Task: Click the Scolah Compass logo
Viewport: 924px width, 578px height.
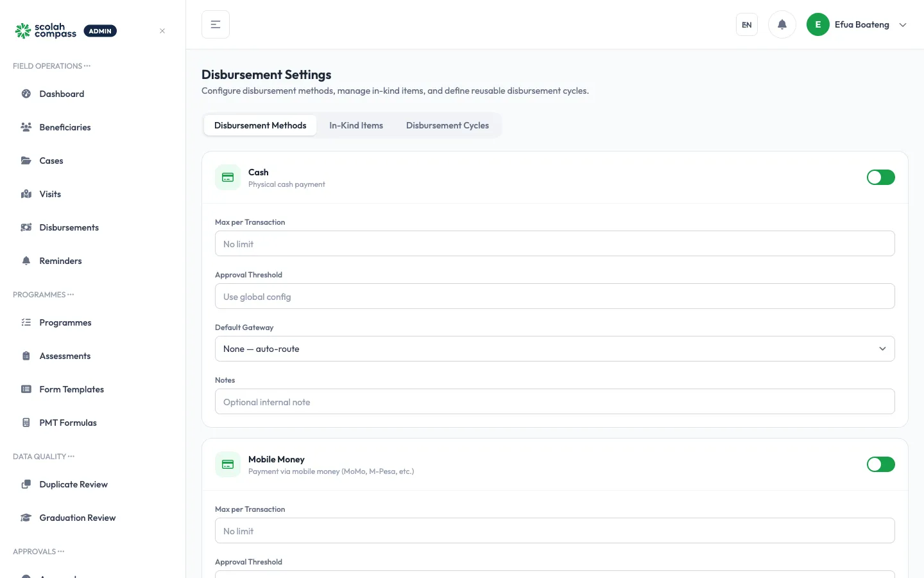Action: (x=46, y=31)
